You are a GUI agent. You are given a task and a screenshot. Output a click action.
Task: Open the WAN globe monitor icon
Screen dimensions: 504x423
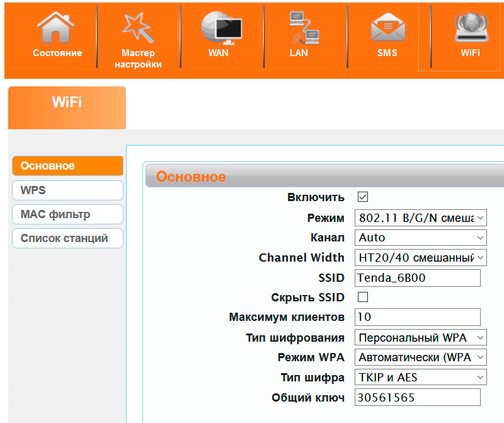[x=220, y=28]
